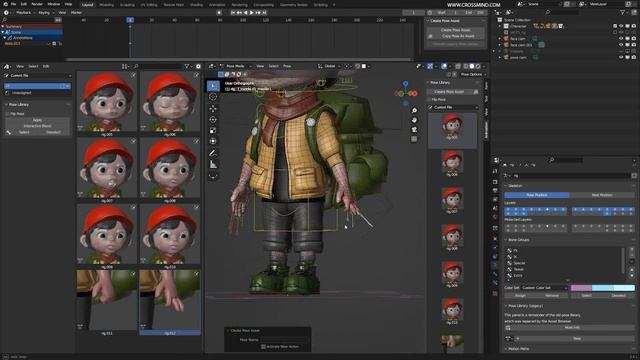Toggle the camera view icon in viewport
This screenshot has height=360, width=640.
click(x=414, y=129)
